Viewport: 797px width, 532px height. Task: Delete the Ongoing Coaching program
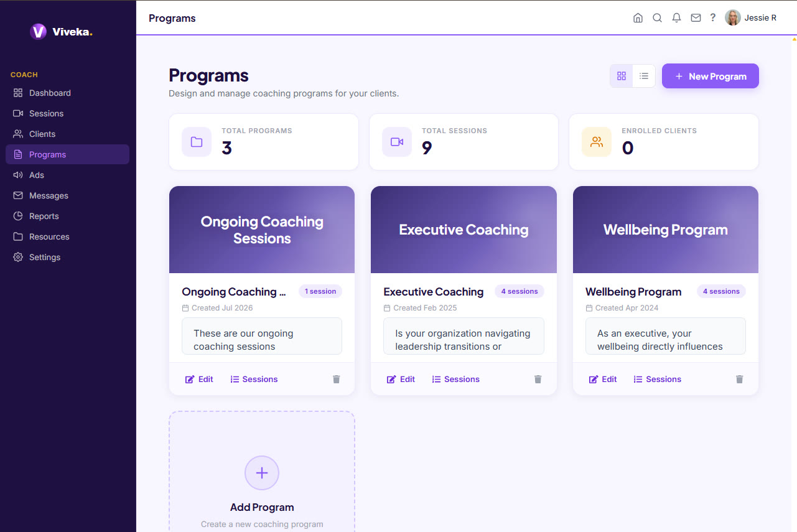pyautogui.click(x=336, y=379)
